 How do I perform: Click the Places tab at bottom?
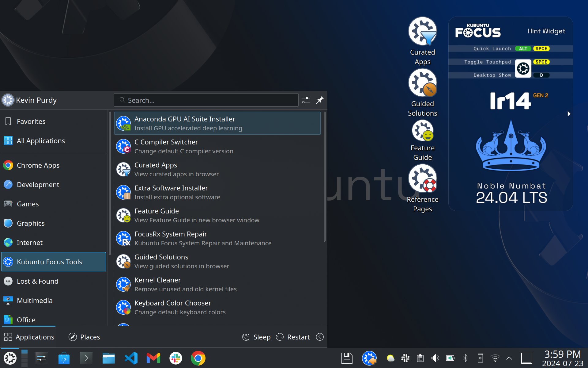pyautogui.click(x=84, y=337)
